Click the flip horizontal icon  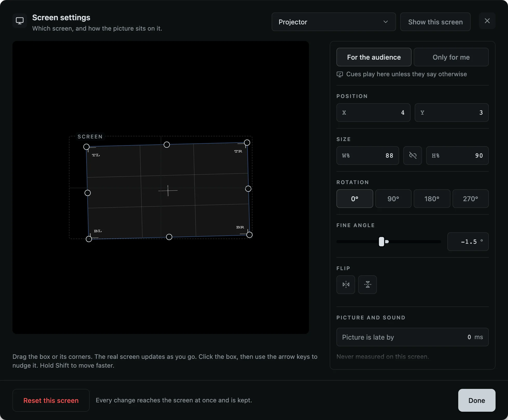point(346,284)
